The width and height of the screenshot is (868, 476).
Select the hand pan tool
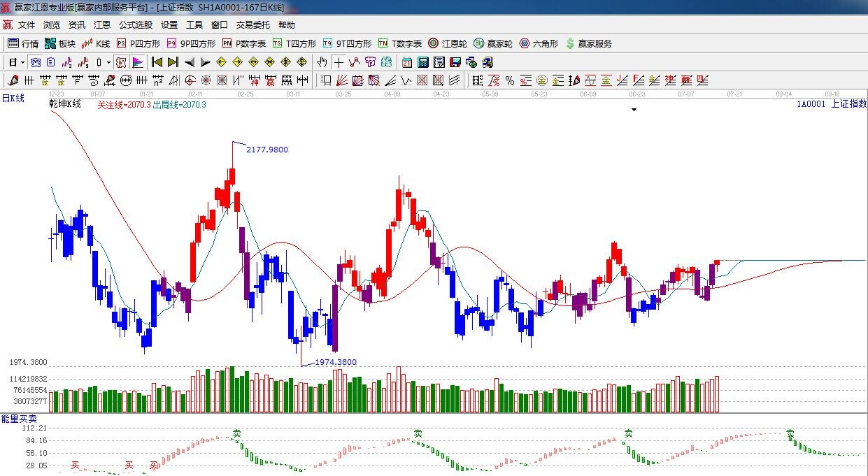tap(322, 62)
